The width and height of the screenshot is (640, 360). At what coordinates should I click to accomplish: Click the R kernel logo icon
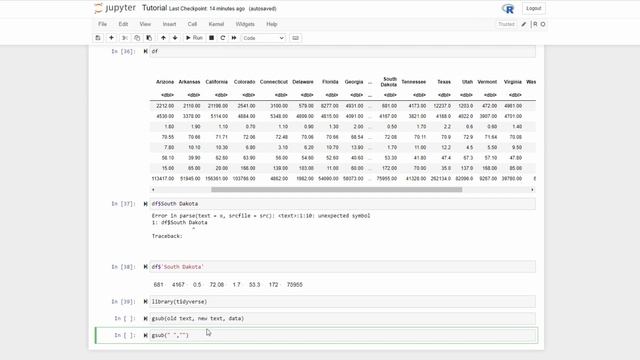click(508, 9)
